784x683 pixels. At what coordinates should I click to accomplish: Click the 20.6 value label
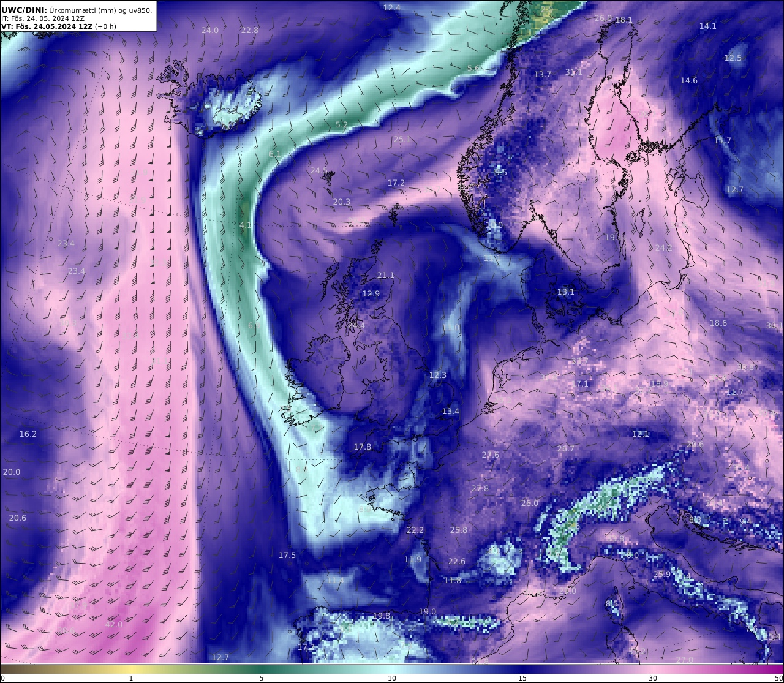[x=18, y=518]
